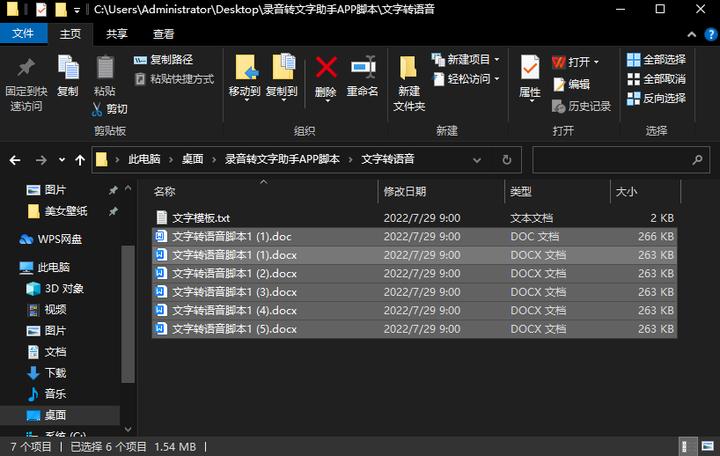Collapse the ribbon with chevron
Viewport: 720px width, 456px height.
[x=692, y=34]
